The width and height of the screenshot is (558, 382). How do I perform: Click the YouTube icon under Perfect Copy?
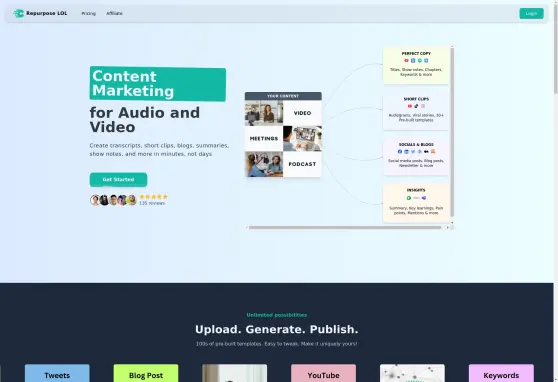point(406,61)
